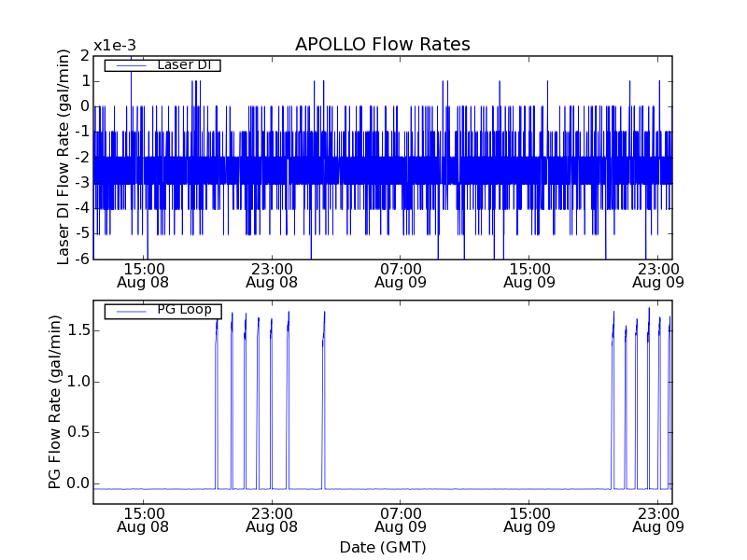Screen dimensions: 747x560
Task: Select the PG Flow Rate y-axis label
Action: [x=56, y=402]
